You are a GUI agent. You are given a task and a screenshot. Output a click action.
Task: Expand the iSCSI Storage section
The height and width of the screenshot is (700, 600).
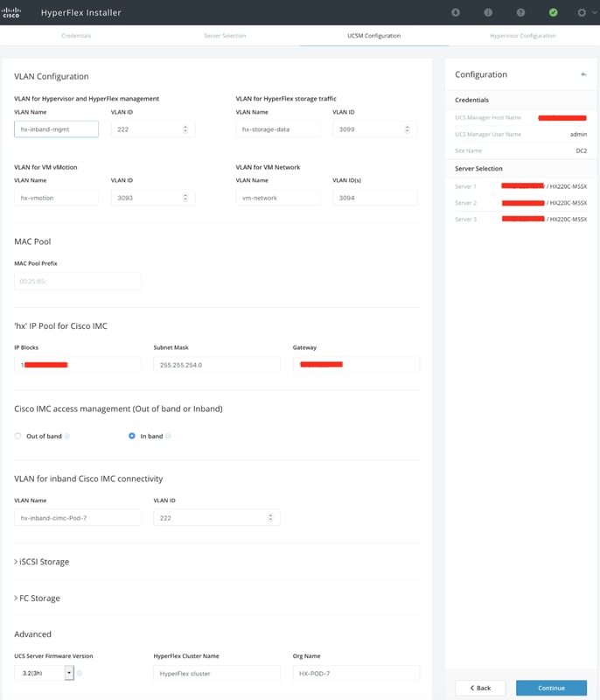point(41,562)
